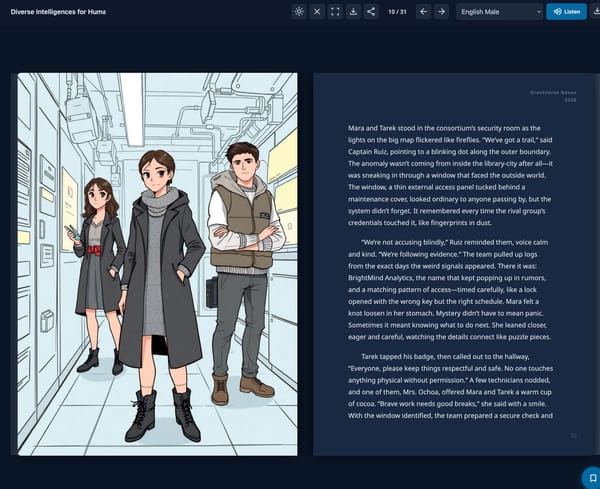This screenshot has height=489, width=600.
Task: Click the download book icon
Action: (353, 11)
